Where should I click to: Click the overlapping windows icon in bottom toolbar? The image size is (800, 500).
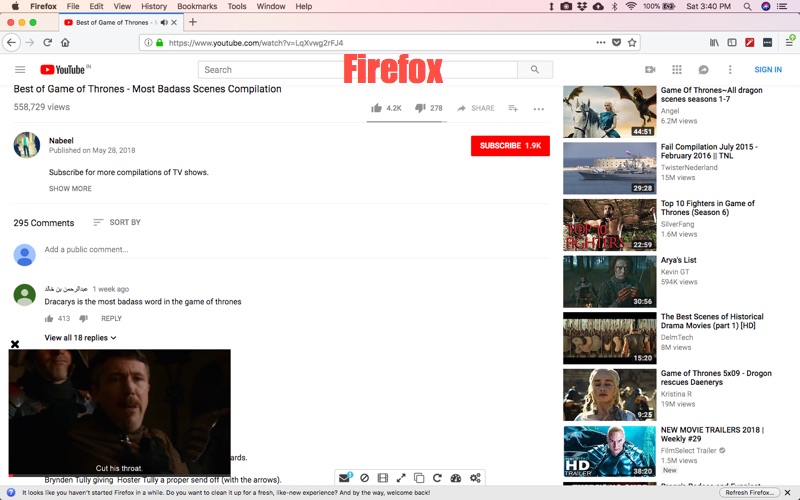coord(419,478)
